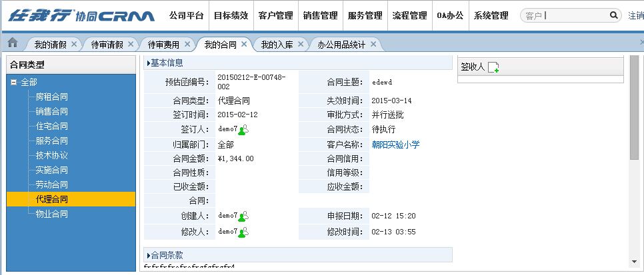This screenshot has height=275, width=644.
Task: Click the user icon beside 创建人 demo7
Action: pos(243,216)
